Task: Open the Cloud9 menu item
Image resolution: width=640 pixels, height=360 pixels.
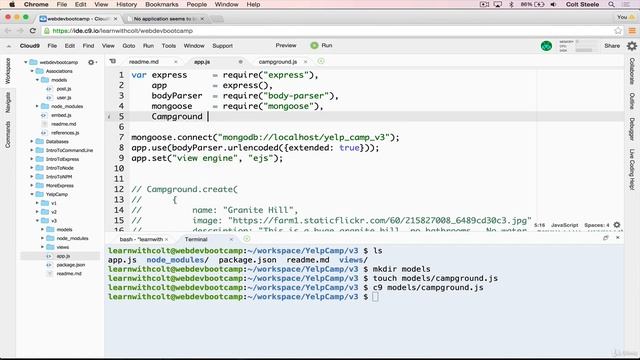Action: coord(30,46)
